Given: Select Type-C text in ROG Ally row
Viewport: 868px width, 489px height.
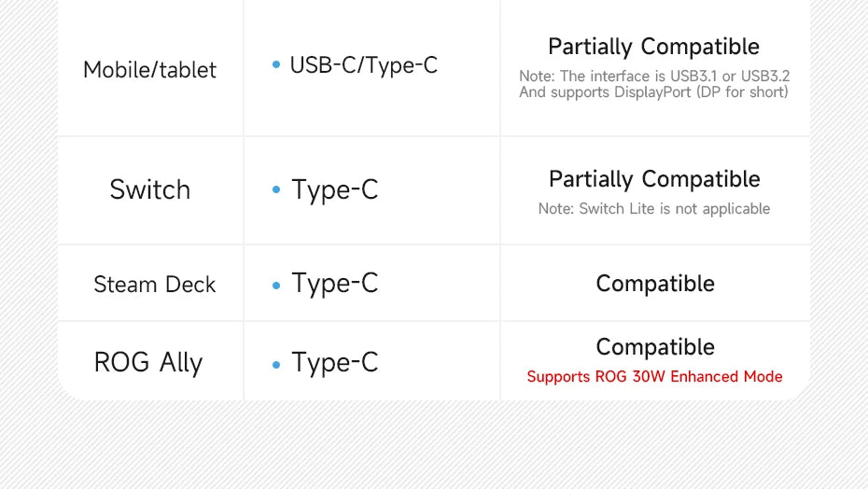Looking at the screenshot, I should click(x=335, y=363).
